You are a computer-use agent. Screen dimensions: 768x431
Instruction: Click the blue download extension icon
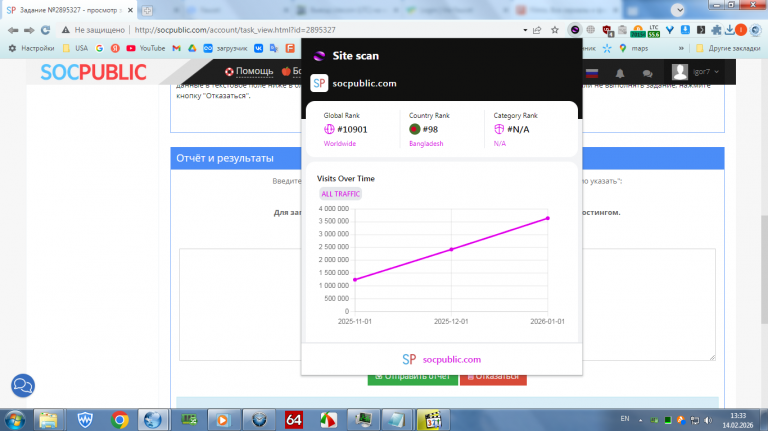[685, 30]
